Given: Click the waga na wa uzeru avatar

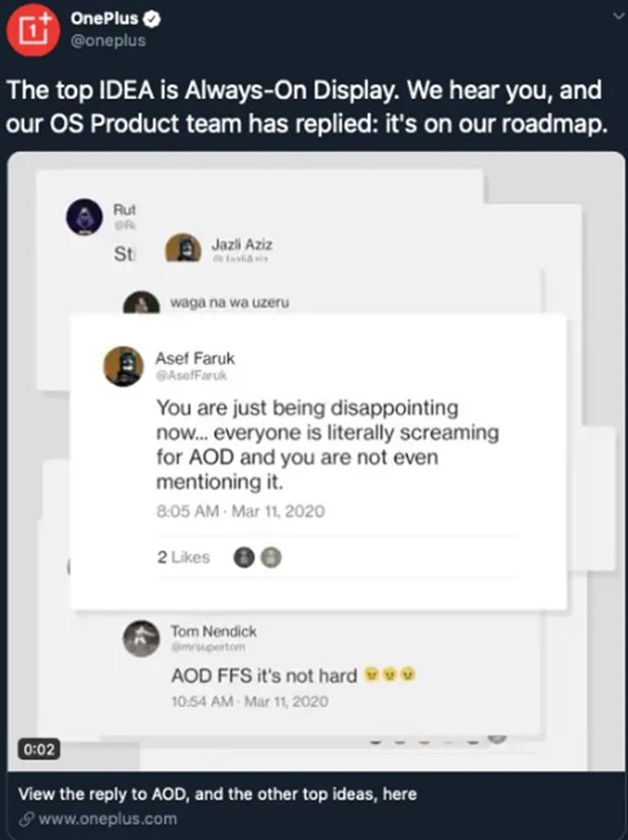Looking at the screenshot, I should point(141,303).
